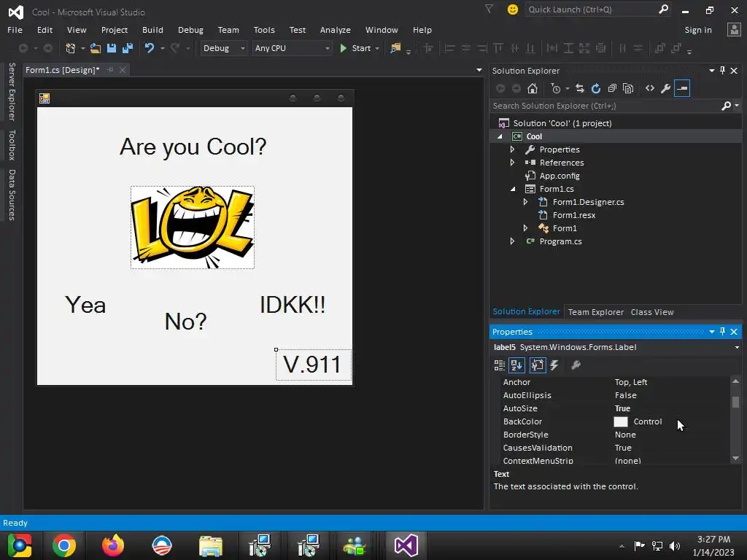
Task: Click the Refresh icon in Solution Explorer
Action: (x=596, y=88)
